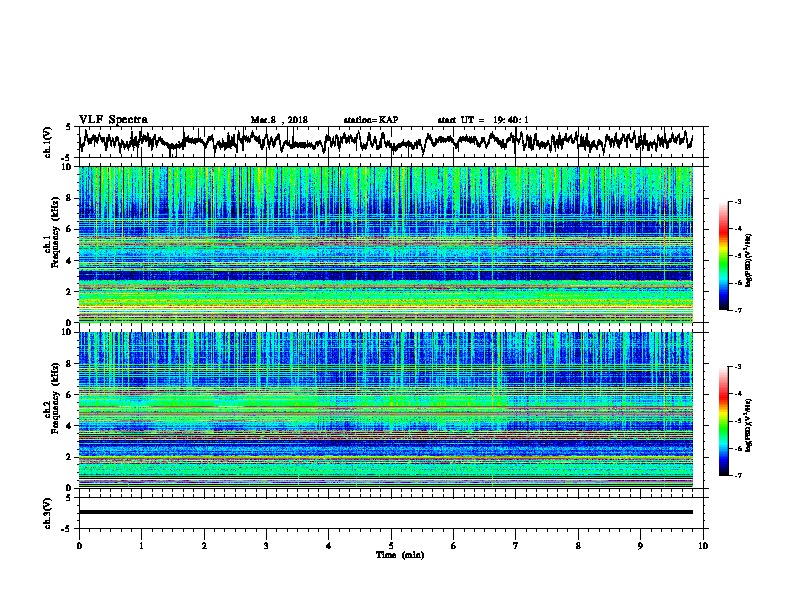
Task: Click the "-3" tick on the ch.1 color bar
Action: [x=738, y=202]
